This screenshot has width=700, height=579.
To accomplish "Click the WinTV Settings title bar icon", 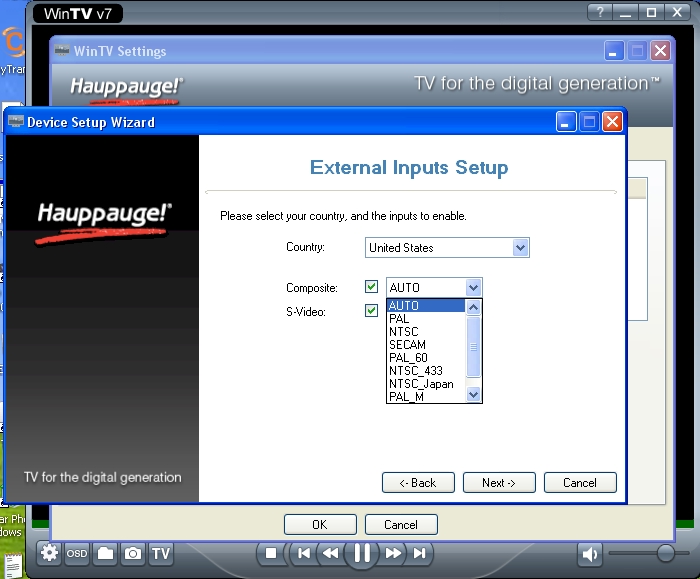I will [x=62, y=50].
